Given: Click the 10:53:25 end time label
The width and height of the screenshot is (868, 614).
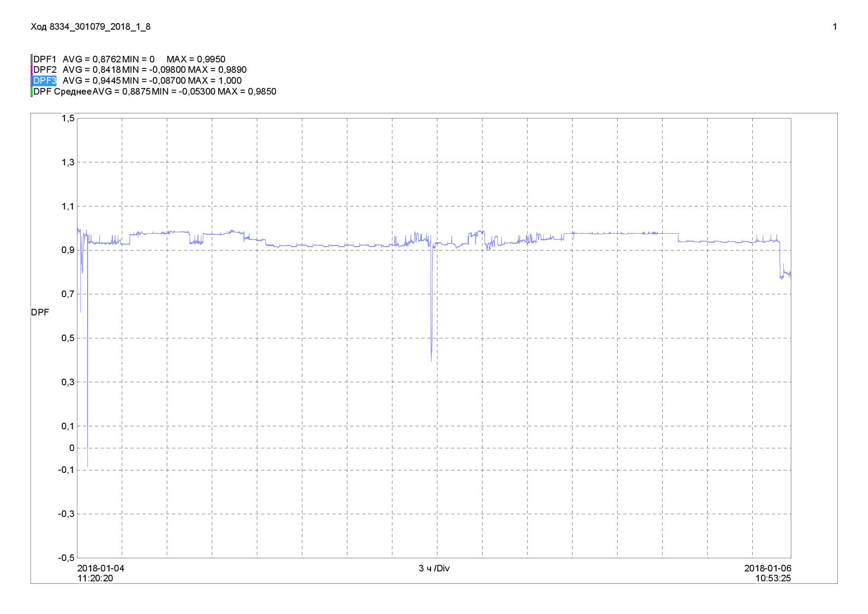Looking at the screenshot, I should click(x=773, y=578).
